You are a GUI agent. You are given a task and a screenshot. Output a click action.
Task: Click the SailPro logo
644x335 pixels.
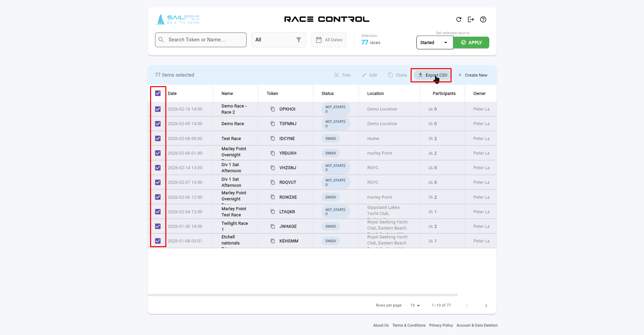(x=178, y=19)
